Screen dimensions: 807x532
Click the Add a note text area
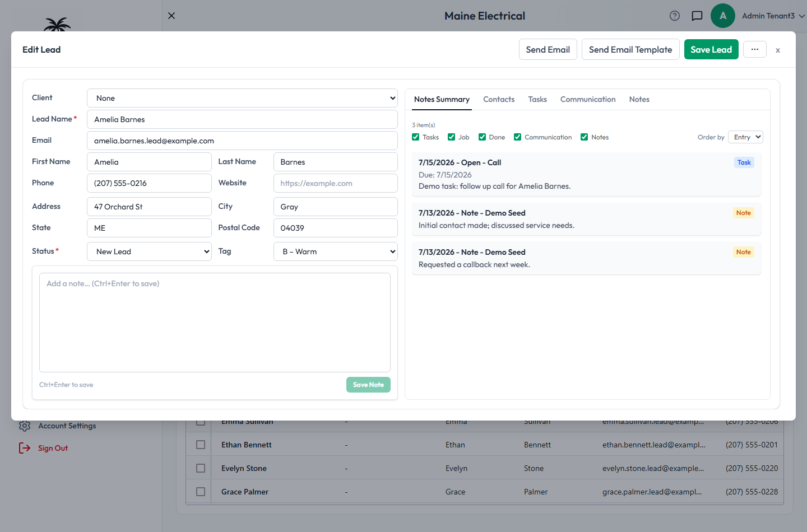(x=215, y=323)
